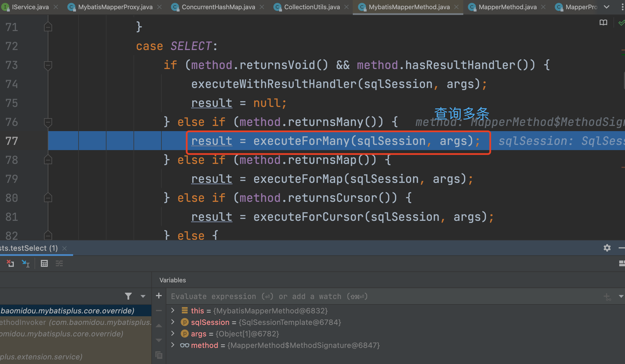625x364 pixels.
Task: Expand the args variable node
Action: pos(173,334)
